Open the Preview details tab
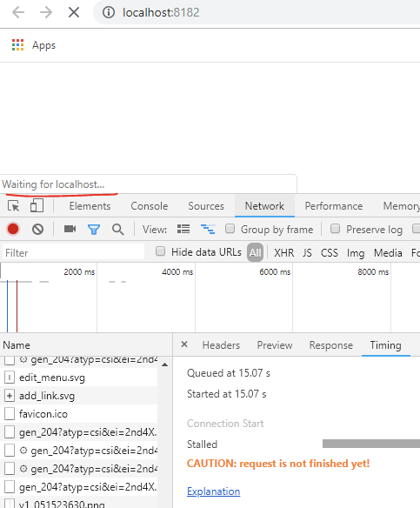420x508 pixels. (x=275, y=345)
